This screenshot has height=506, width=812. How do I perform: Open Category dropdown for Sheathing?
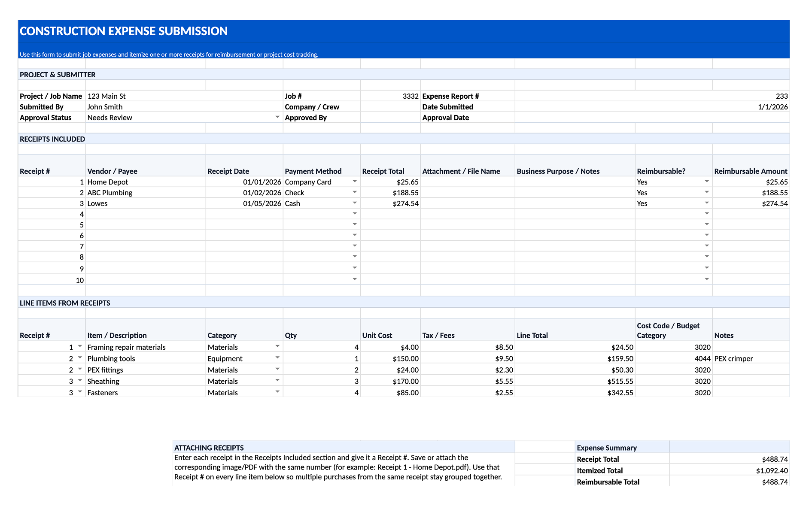point(277,381)
